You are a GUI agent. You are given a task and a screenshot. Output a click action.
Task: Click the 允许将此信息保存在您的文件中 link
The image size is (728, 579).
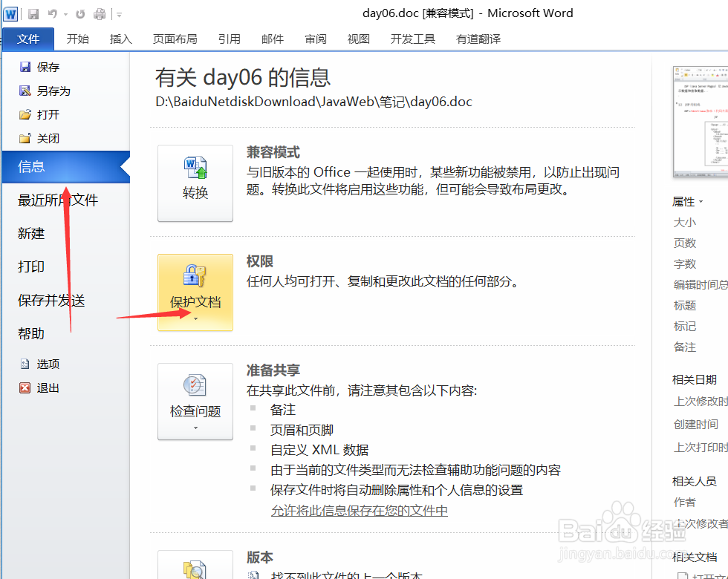tap(360, 511)
